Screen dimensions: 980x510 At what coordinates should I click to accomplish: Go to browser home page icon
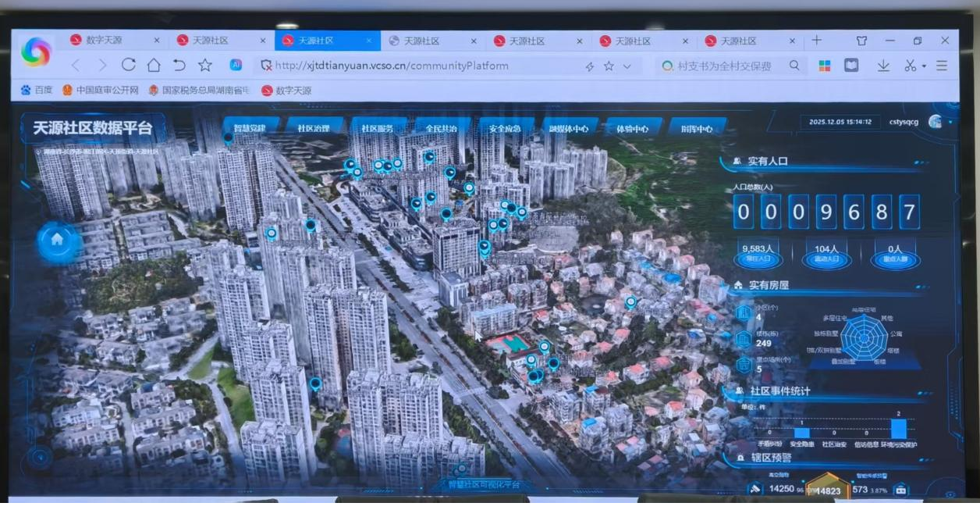(154, 65)
